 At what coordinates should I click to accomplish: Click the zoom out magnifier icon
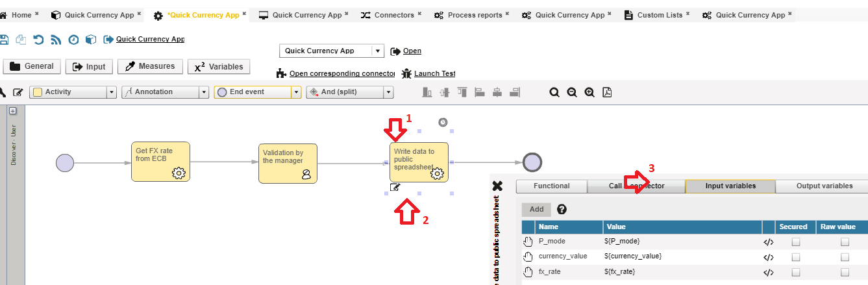pos(572,92)
